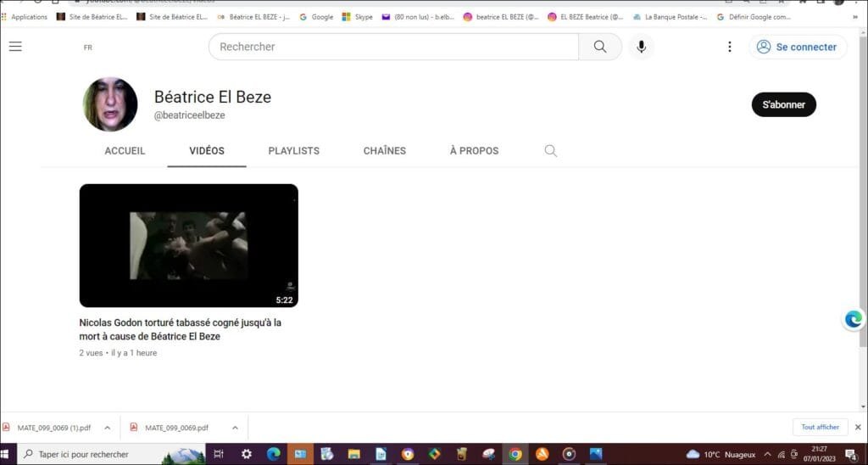Expand options for MATE_099_0069 (1).pdf download
The image size is (868, 465).
108,428
